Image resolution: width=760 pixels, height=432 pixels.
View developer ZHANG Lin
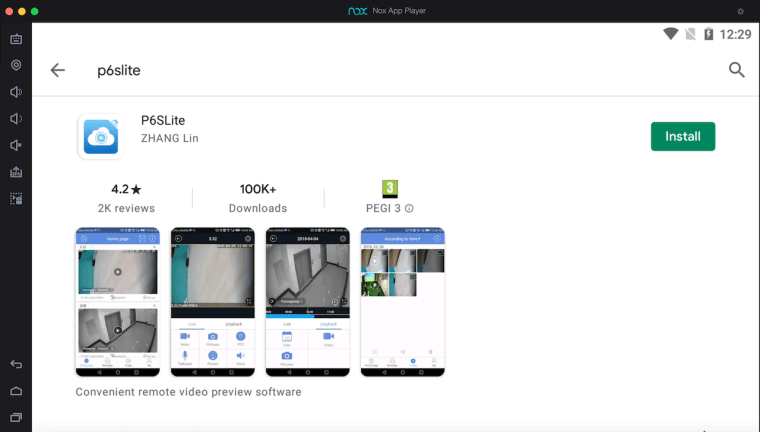pyautogui.click(x=170, y=138)
